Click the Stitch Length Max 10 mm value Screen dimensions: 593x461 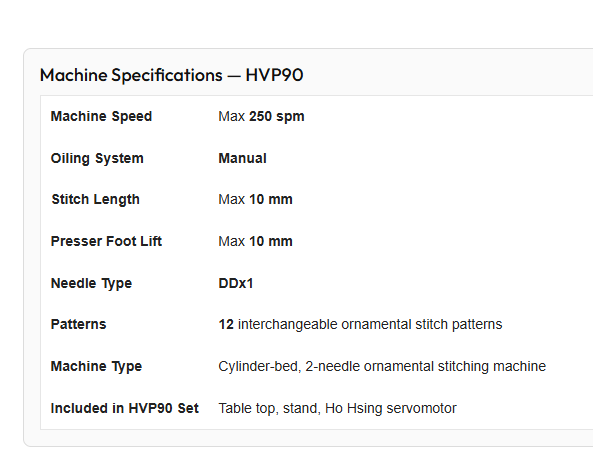[255, 199]
